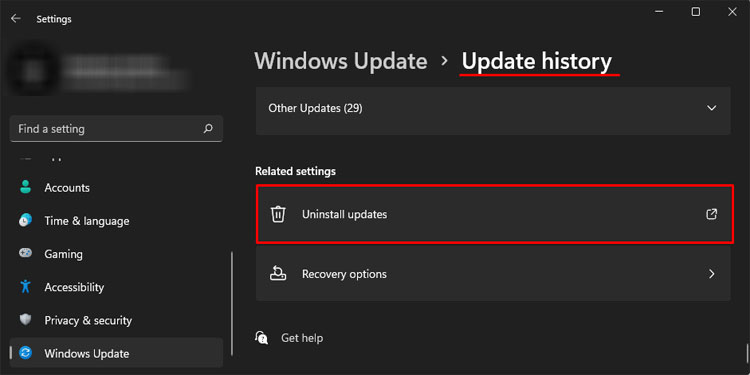Click the Settings window title text
Screen dimensions: 750x375
click(x=54, y=19)
